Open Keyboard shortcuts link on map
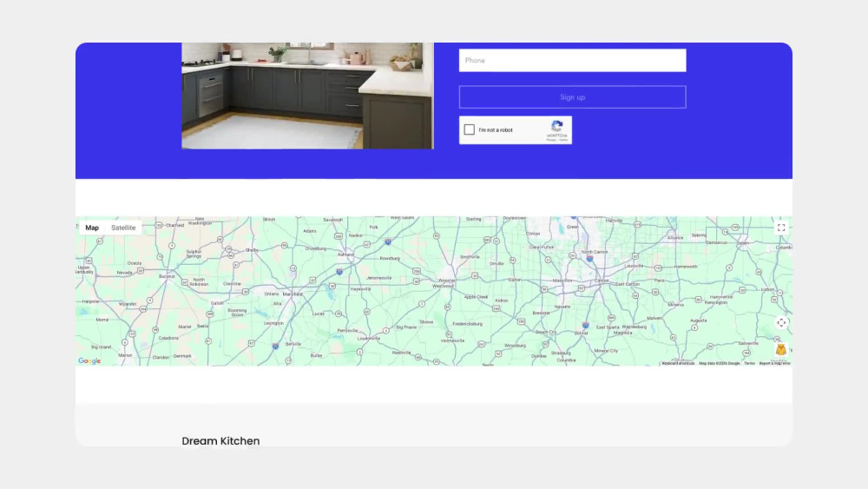 (x=678, y=363)
